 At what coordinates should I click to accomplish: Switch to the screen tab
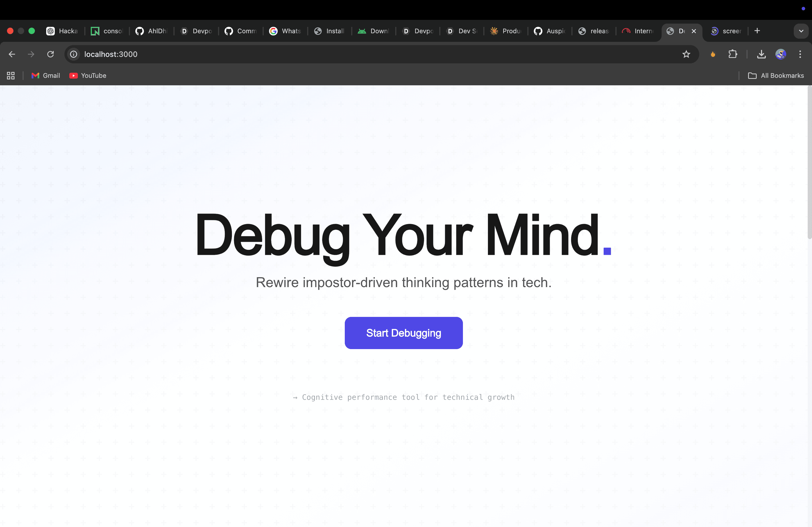pos(726,31)
